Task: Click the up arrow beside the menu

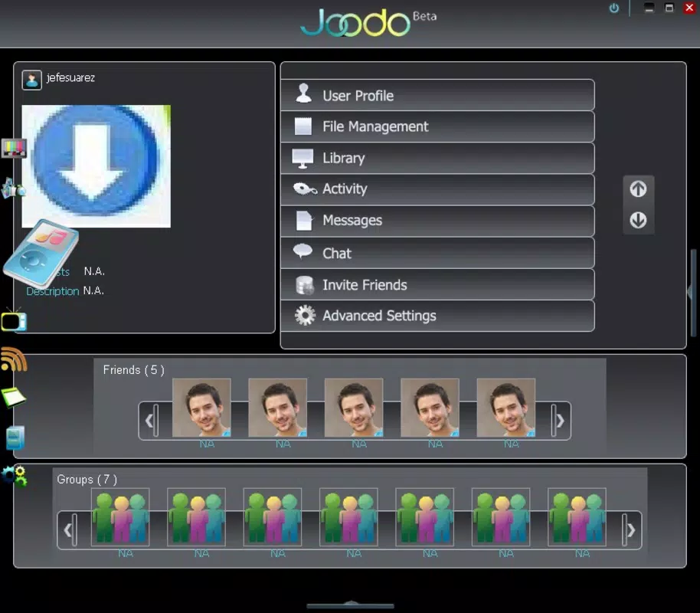Action: coord(638,189)
